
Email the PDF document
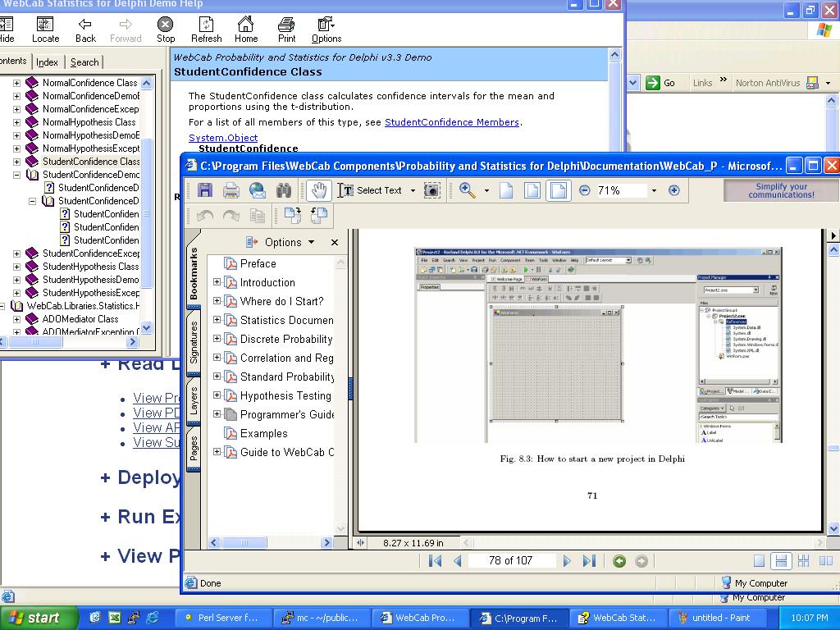point(257,190)
